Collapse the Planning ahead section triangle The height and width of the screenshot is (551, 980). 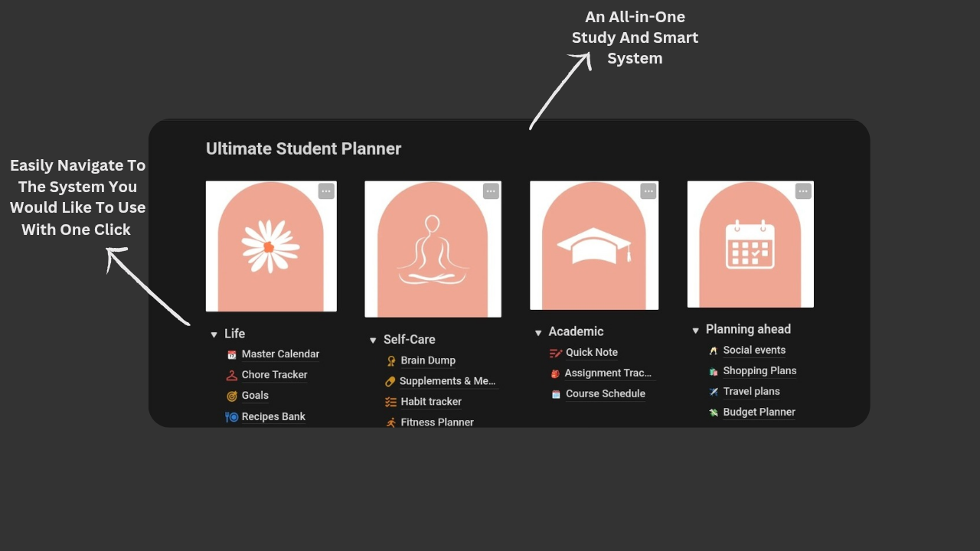(x=695, y=329)
